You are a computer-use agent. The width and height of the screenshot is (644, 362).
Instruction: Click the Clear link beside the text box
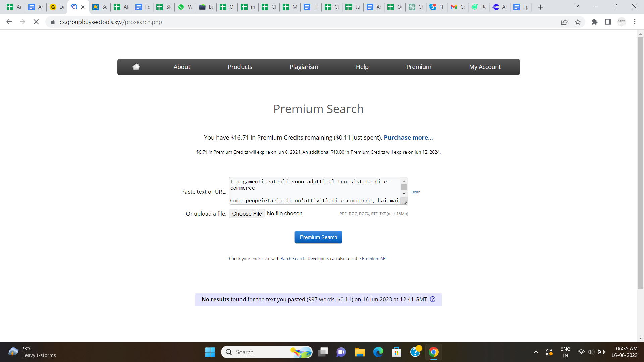[415, 192]
